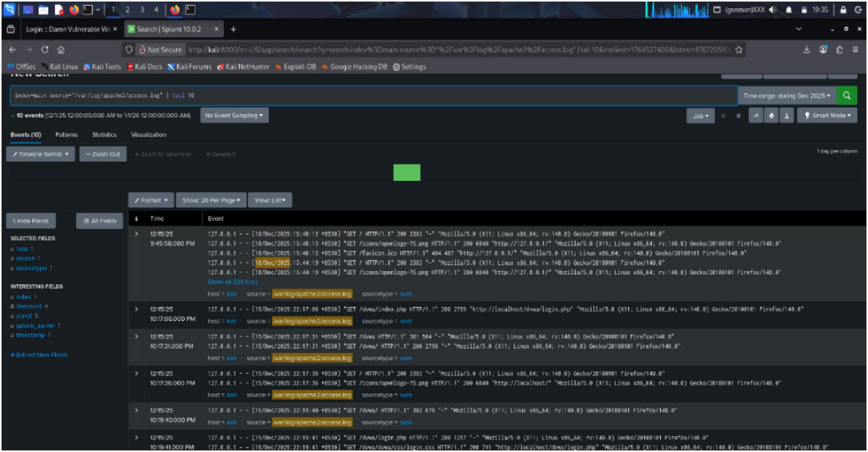Expand the 10:17:06.000 PM event row
The width and height of the screenshot is (868, 452).
(x=136, y=309)
